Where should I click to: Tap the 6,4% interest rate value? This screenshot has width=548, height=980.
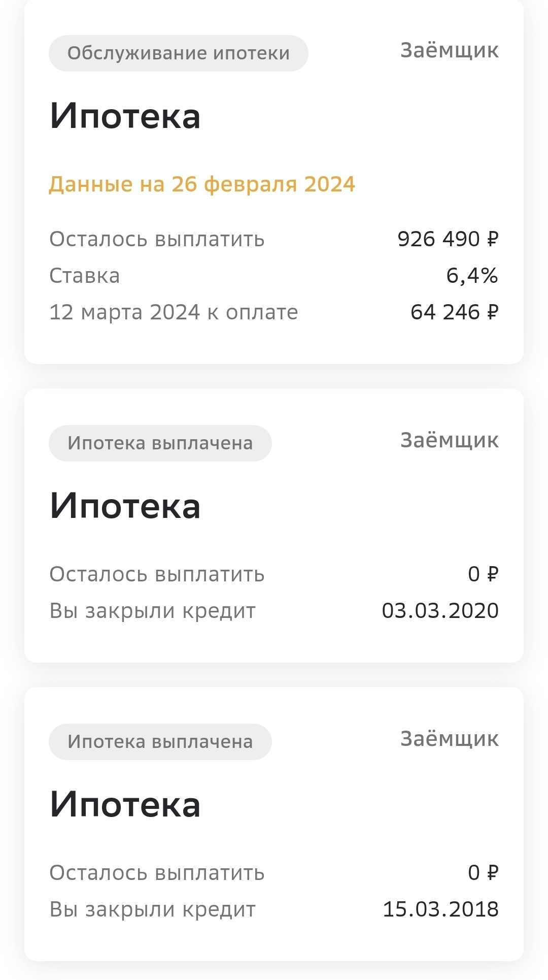472,276
